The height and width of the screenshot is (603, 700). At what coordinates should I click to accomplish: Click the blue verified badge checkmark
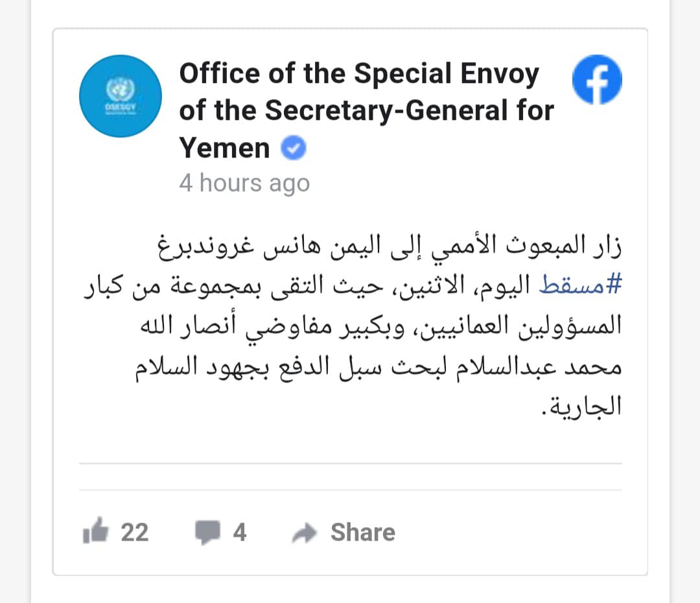pyautogui.click(x=294, y=148)
